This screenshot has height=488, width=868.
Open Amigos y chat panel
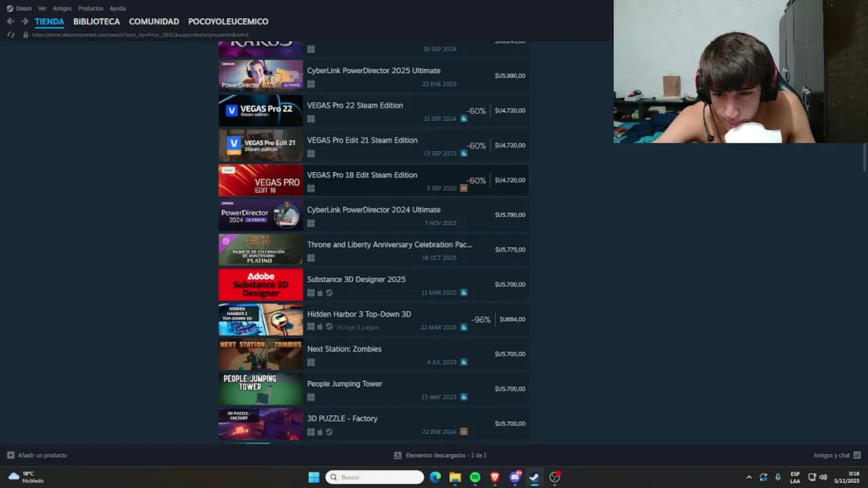837,455
